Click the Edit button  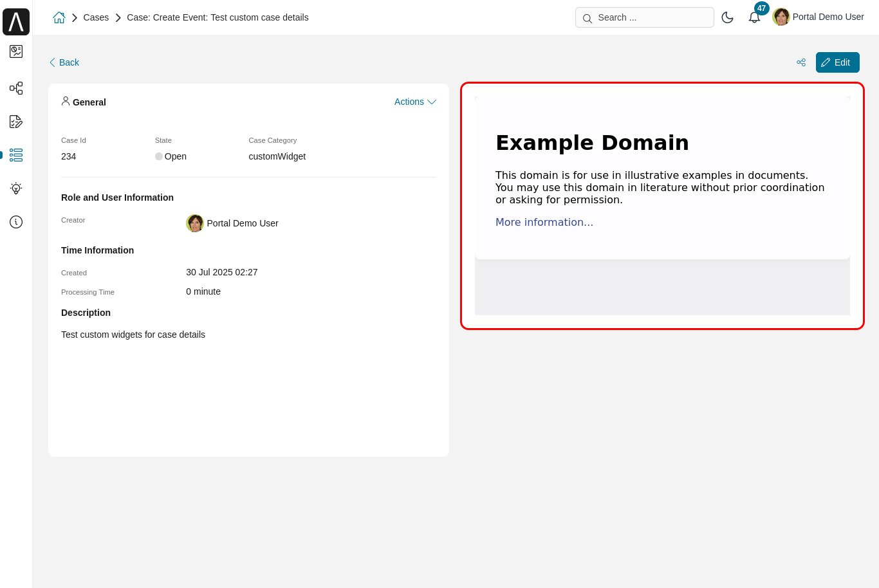837,62
